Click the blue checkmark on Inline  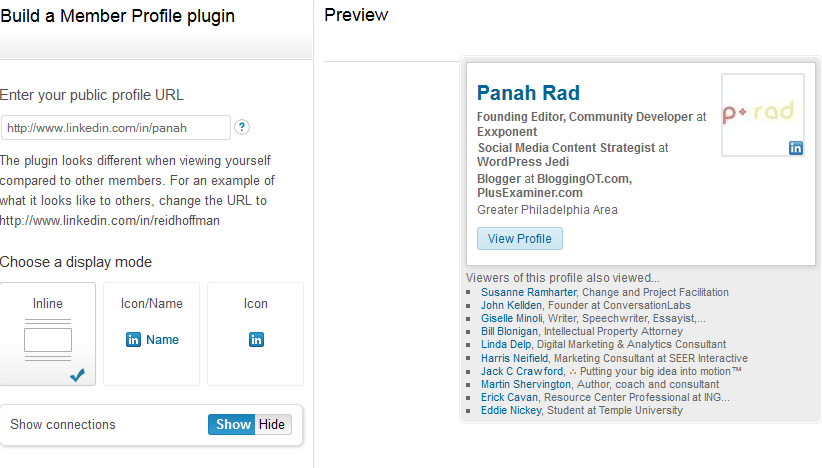click(x=77, y=375)
